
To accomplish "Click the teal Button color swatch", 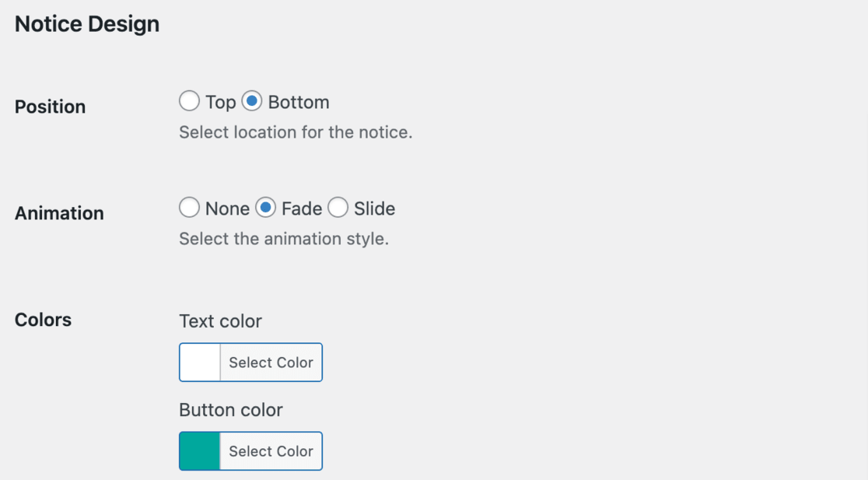I will 200,451.
